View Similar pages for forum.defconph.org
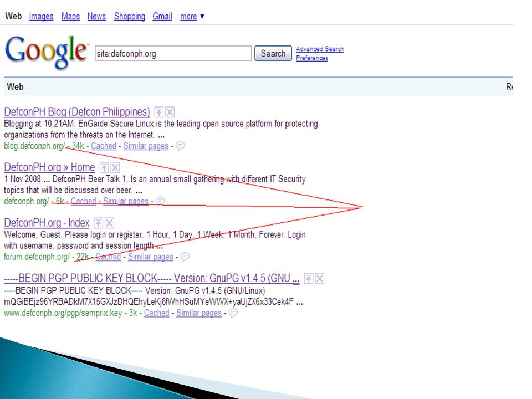 (151, 257)
